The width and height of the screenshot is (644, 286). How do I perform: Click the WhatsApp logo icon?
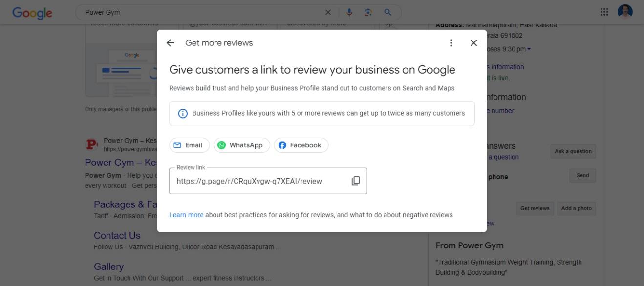tap(222, 145)
